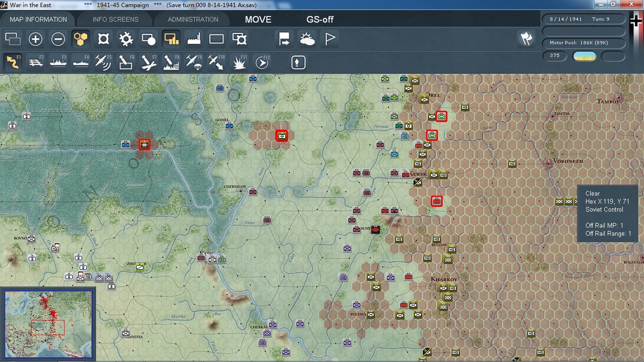Viewport: 644px width, 362px height.
Task: Click the crossed white flags icon
Action: 526,39
